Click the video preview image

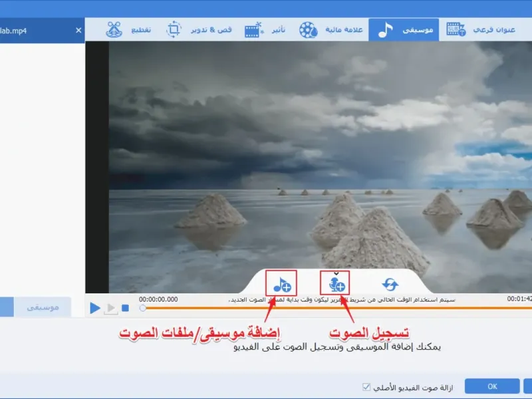point(321,167)
